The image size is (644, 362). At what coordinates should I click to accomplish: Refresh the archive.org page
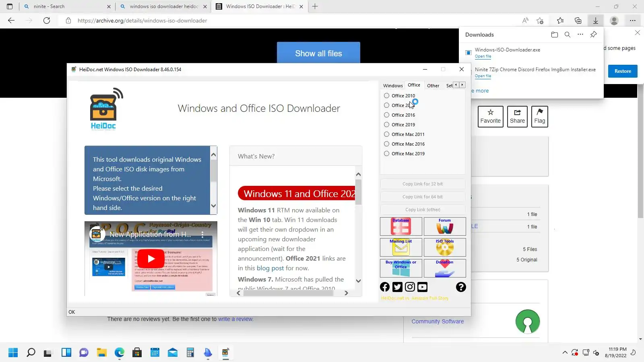pos(47,21)
